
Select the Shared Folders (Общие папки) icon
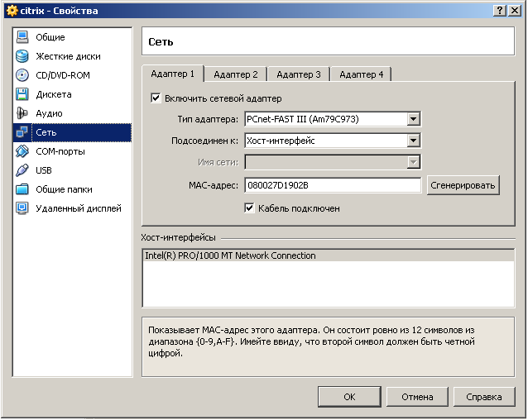point(22,189)
